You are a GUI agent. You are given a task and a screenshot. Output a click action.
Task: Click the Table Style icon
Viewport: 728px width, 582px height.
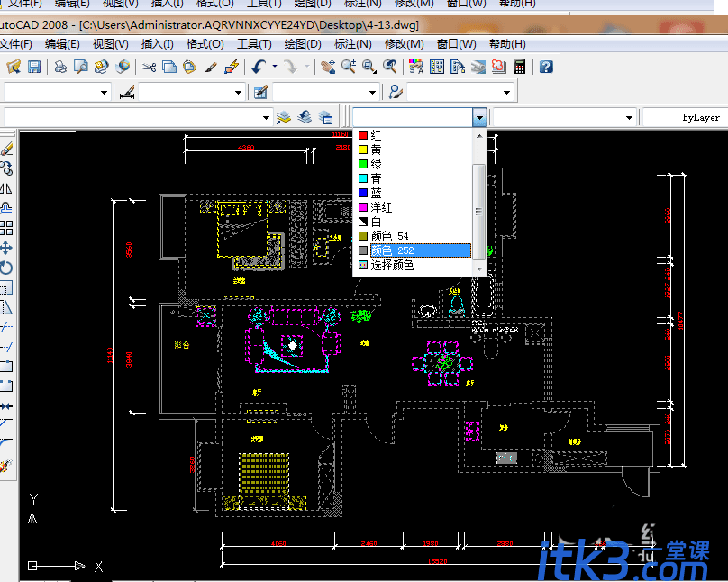tap(260, 92)
